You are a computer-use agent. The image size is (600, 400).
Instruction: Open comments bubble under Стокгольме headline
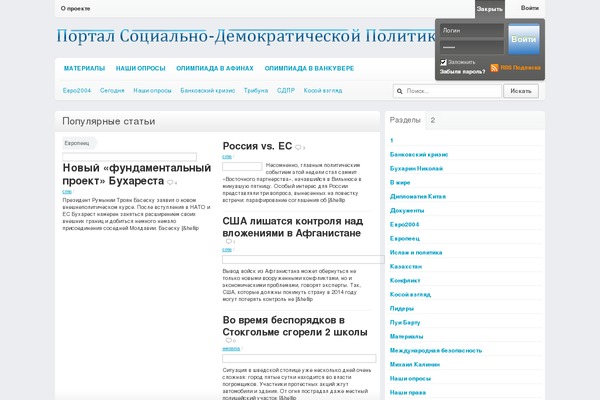228,340
